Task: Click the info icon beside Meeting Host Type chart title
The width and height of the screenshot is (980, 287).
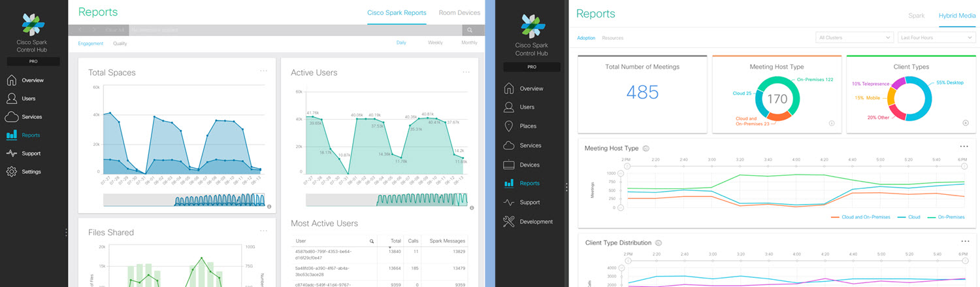Action: tap(645, 148)
